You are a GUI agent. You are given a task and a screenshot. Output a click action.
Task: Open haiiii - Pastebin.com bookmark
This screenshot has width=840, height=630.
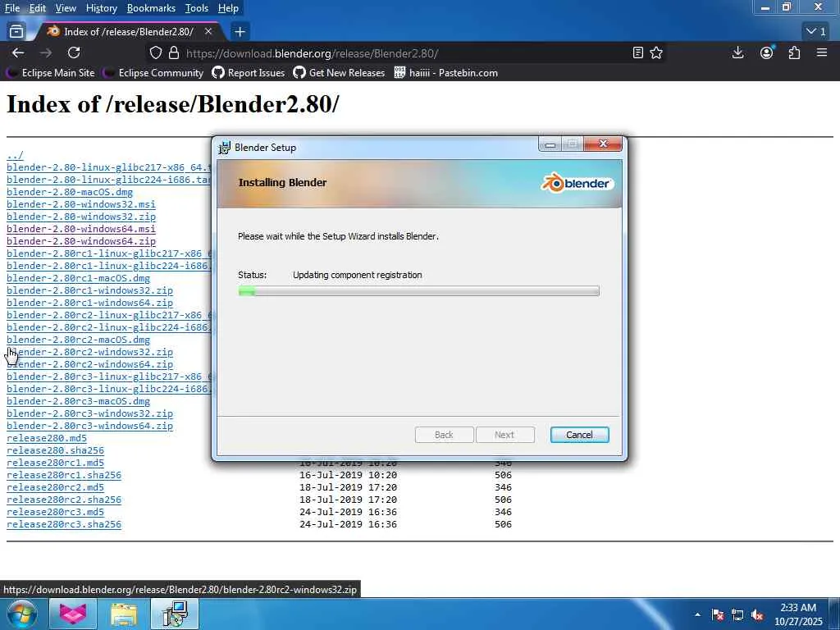[x=445, y=73]
